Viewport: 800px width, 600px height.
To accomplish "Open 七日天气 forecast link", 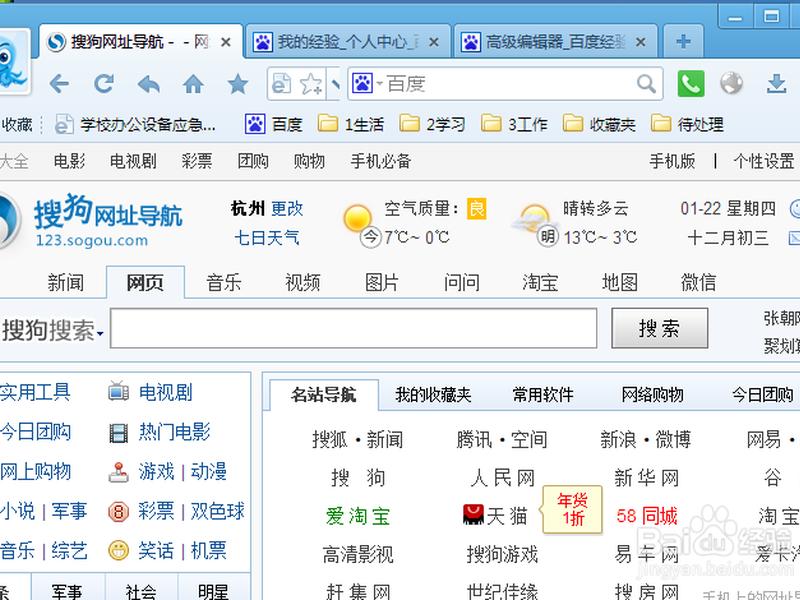I will click(267, 237).
